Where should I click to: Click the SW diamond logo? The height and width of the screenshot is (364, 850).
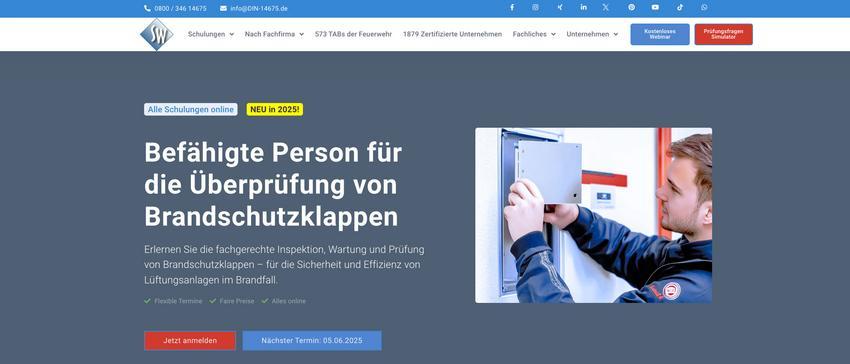coord(157,34)
